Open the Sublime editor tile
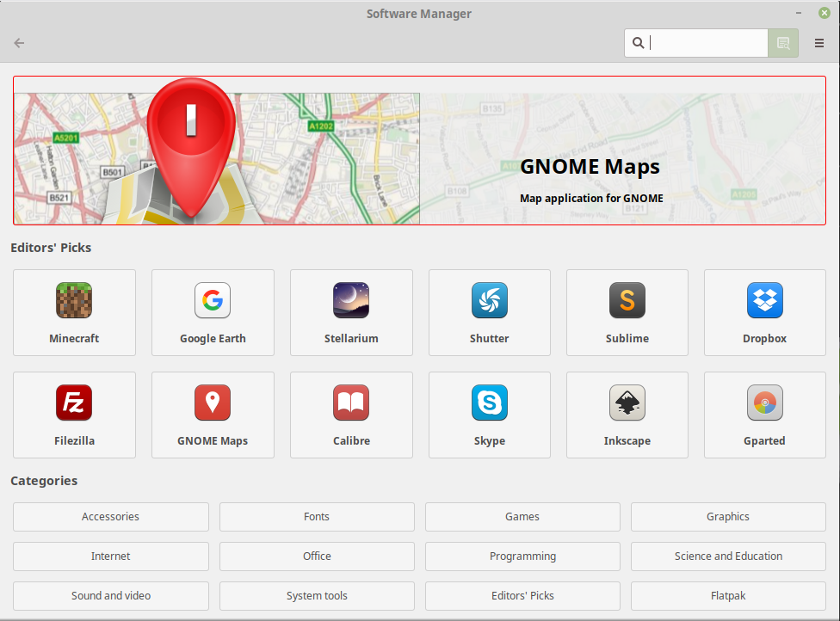 coord(627,312)
